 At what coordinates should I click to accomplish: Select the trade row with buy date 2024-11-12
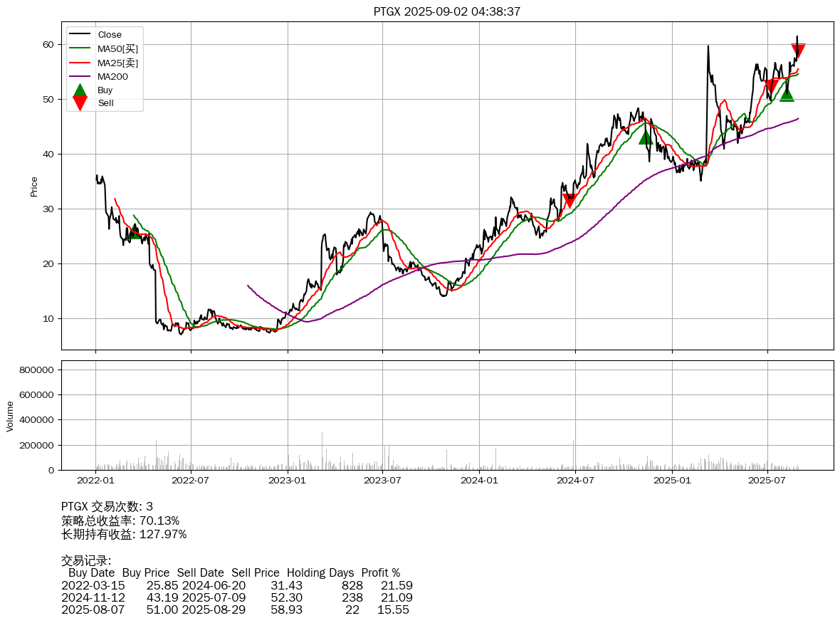tap(237, 597)
